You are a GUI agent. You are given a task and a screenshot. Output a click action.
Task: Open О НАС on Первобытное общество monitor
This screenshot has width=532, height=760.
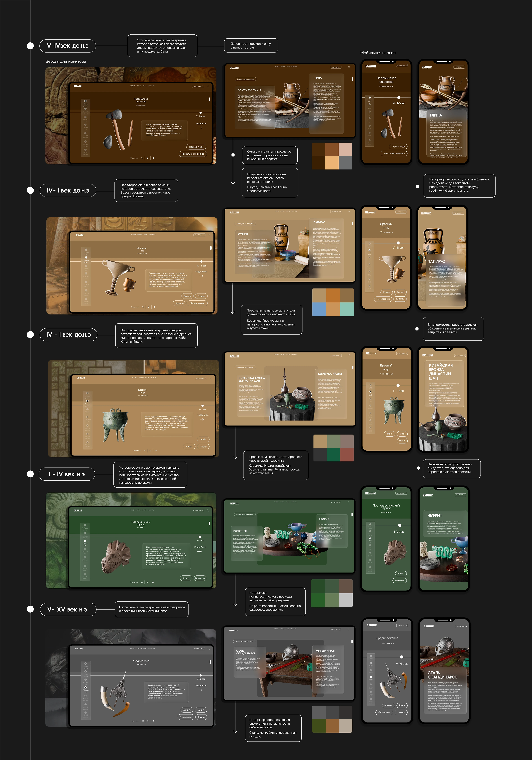point(145,86)
